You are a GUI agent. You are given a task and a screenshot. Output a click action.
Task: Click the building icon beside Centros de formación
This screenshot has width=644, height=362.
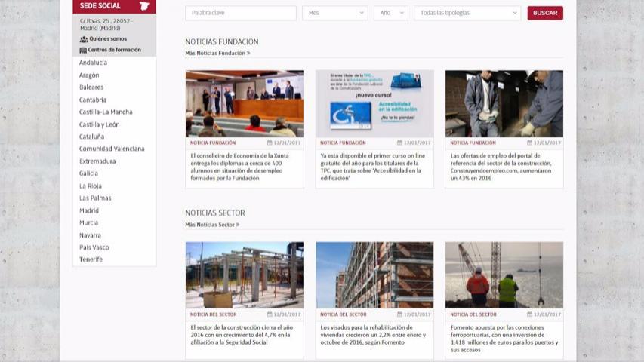[x=83, y=50]
